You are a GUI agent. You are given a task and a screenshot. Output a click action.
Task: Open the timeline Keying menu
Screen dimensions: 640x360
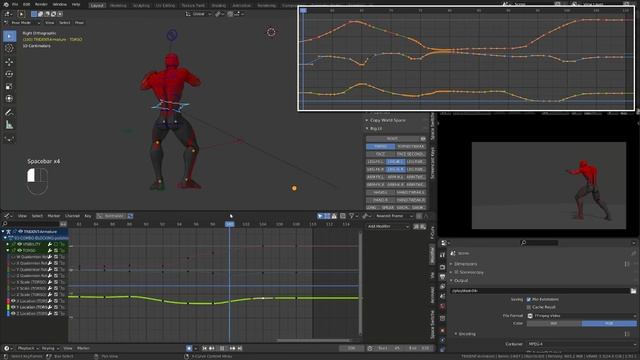click(x=49, y=348)
